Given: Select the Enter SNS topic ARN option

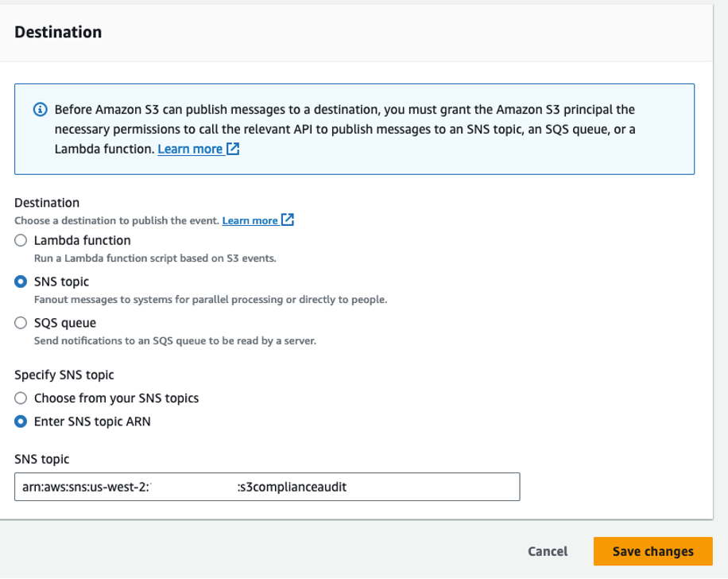Looking at the screenshot, I should click(19, 421).
